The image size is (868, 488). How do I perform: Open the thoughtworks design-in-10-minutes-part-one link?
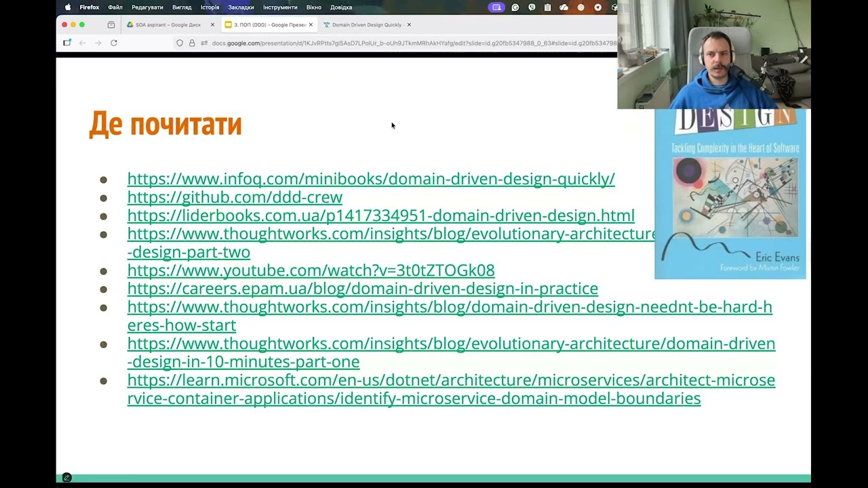tap(451, 352)
